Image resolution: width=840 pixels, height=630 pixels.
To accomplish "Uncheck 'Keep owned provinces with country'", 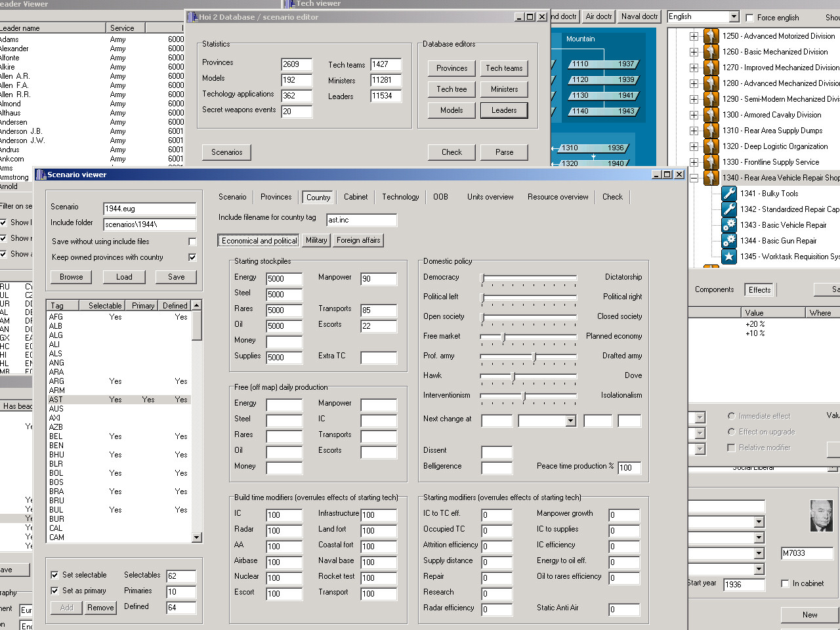I will [x=192, y=257].
